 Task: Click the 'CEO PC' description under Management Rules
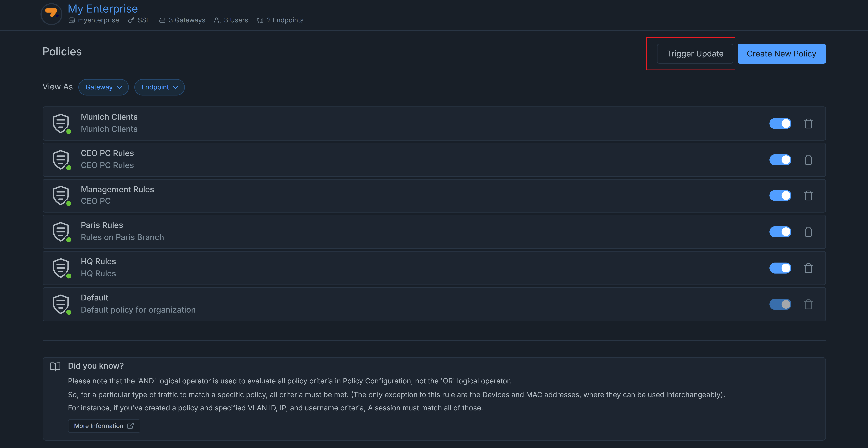[x=96, y=201]
